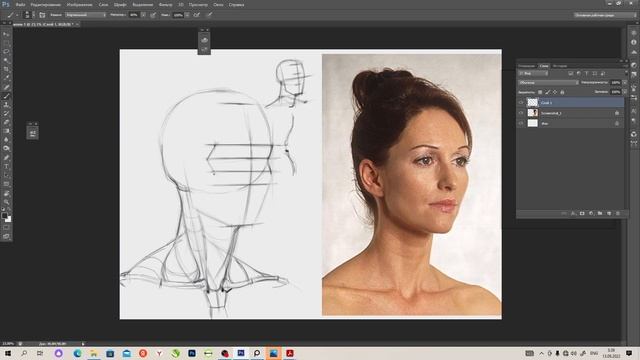Select the Zoom tool

tap(6, 202)
